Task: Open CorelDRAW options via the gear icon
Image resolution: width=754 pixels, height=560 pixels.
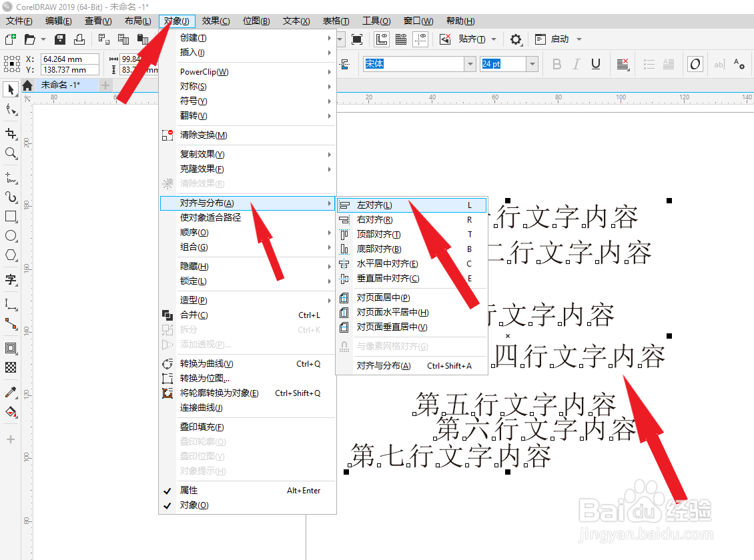Action: pos(516,39)
